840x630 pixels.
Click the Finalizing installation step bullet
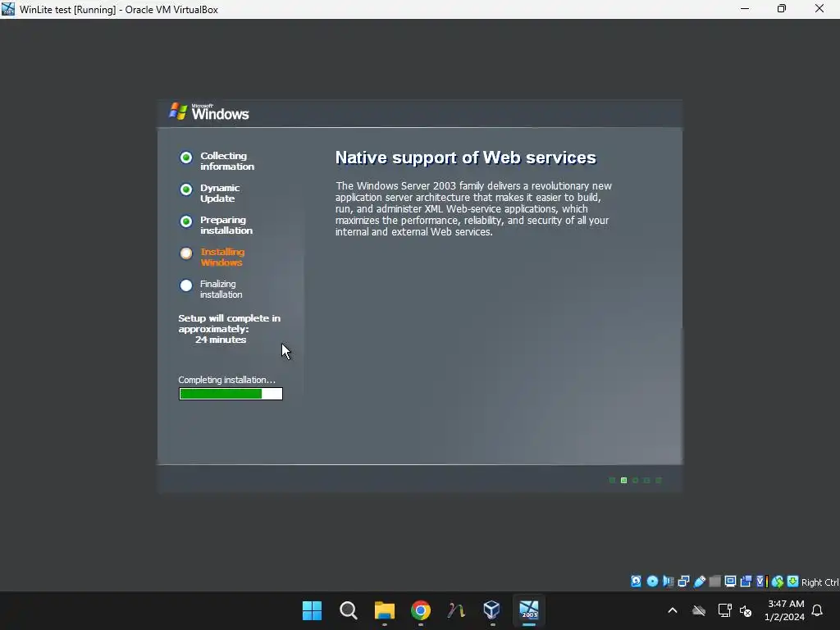point(186,285)
